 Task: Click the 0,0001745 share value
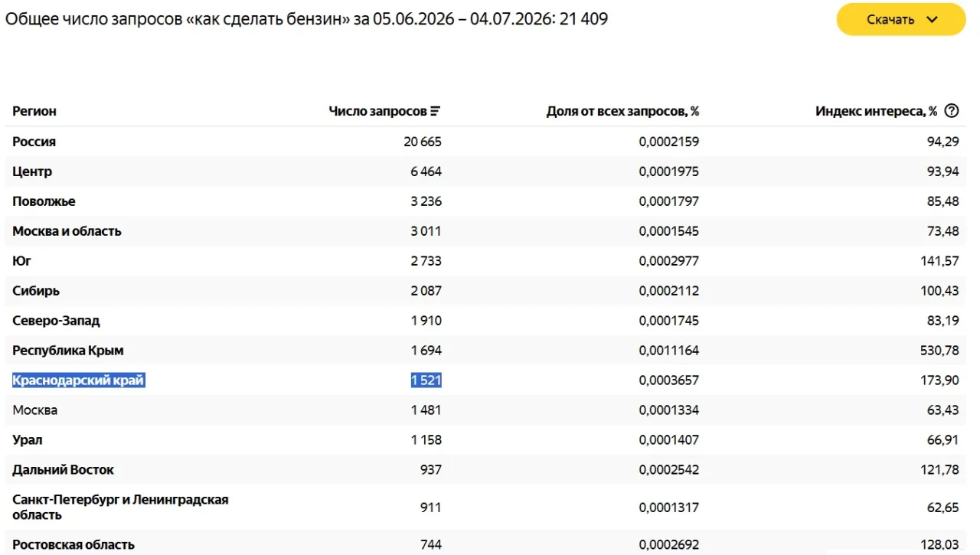[669, 321]
